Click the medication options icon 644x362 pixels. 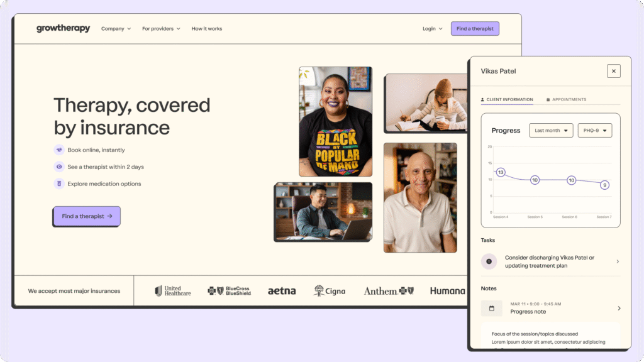coord(59,184)
